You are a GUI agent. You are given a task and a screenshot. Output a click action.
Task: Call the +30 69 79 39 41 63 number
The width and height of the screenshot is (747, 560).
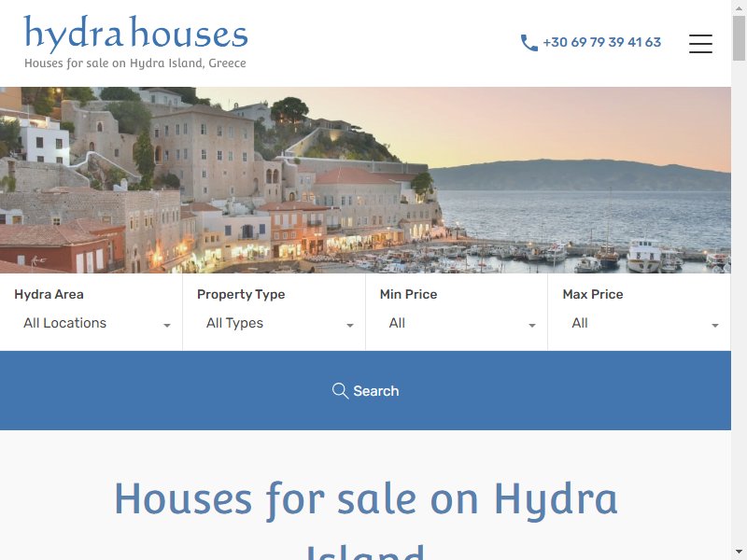[x=601, y=42]
